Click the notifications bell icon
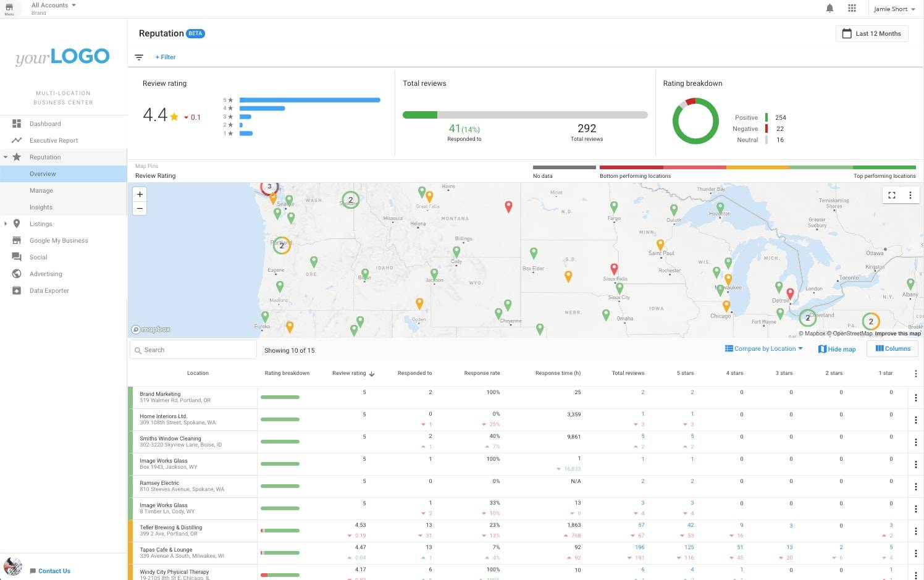Screen dimensions: 924x580 pos(829,9)
